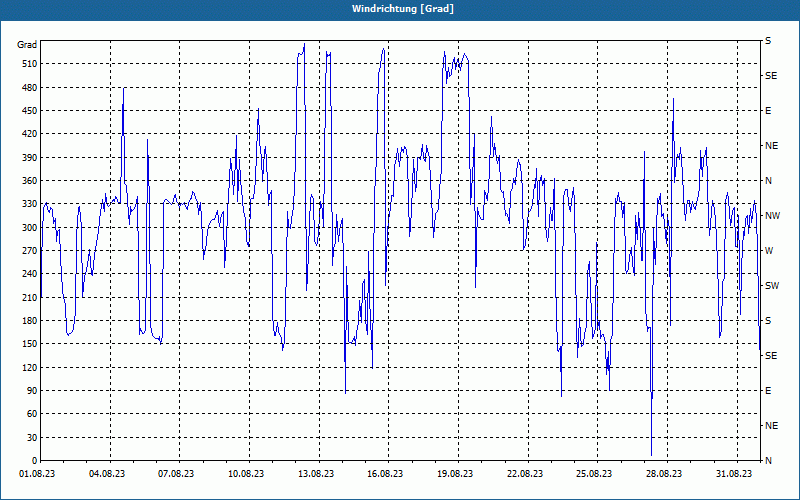Select the y-axis value "120"
This screenshot has width=800, height=500.
[x=29, y=367]
